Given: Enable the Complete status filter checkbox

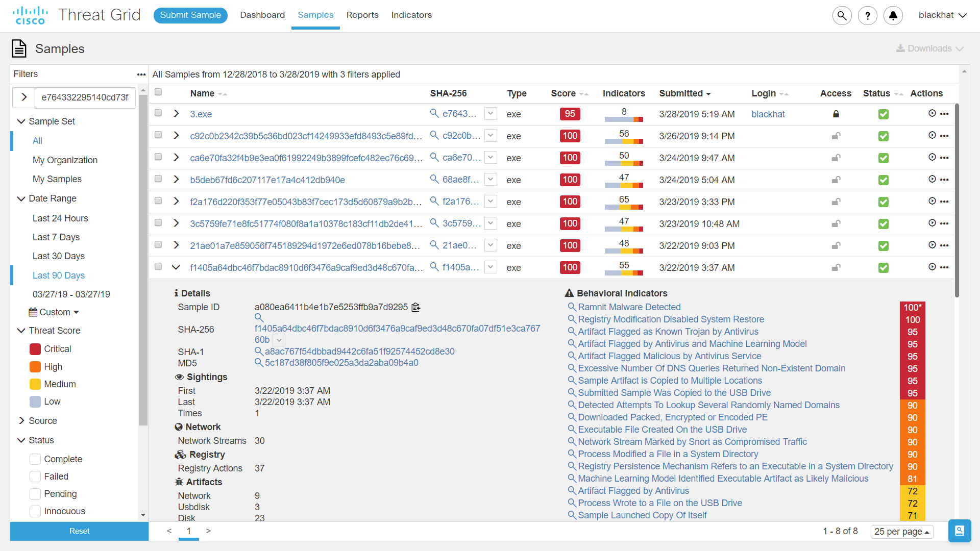Looking at the screenshot, I should pyautogui.click(x=35, y=459).
